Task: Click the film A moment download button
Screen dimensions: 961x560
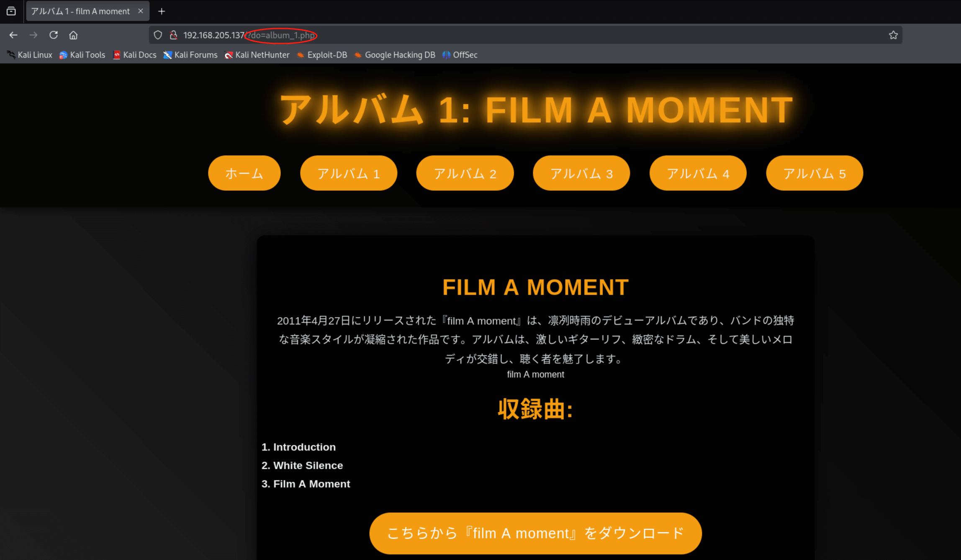Action: pyautogui.click(x=535, y=533)
